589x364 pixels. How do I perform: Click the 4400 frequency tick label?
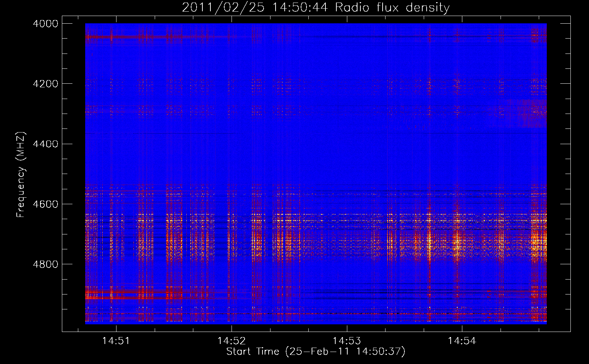point(46,144)
